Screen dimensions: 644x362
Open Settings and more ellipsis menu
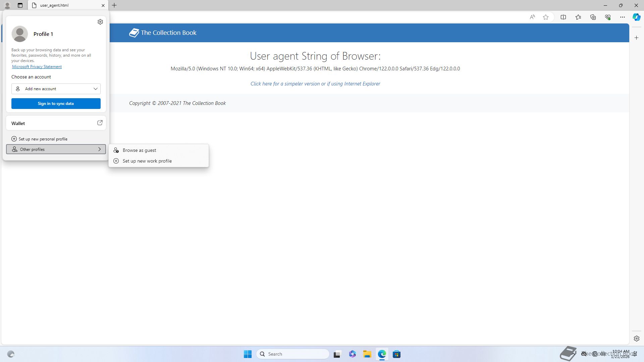[623, 17]
